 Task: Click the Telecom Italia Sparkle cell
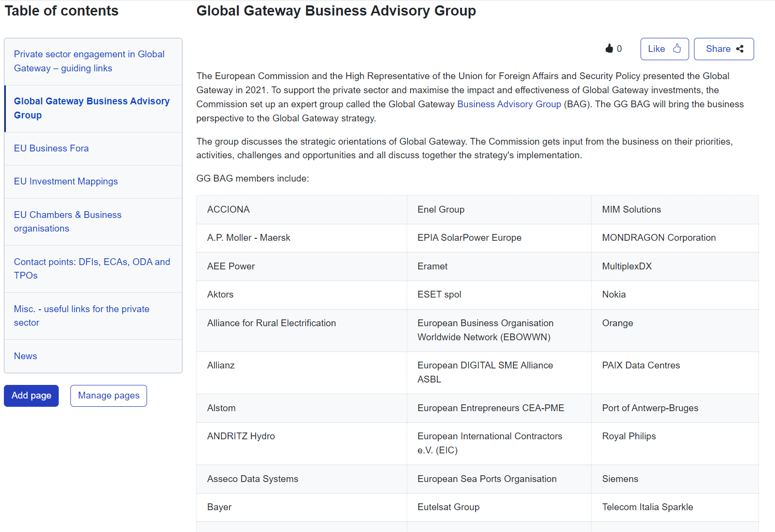coord(675,507)
